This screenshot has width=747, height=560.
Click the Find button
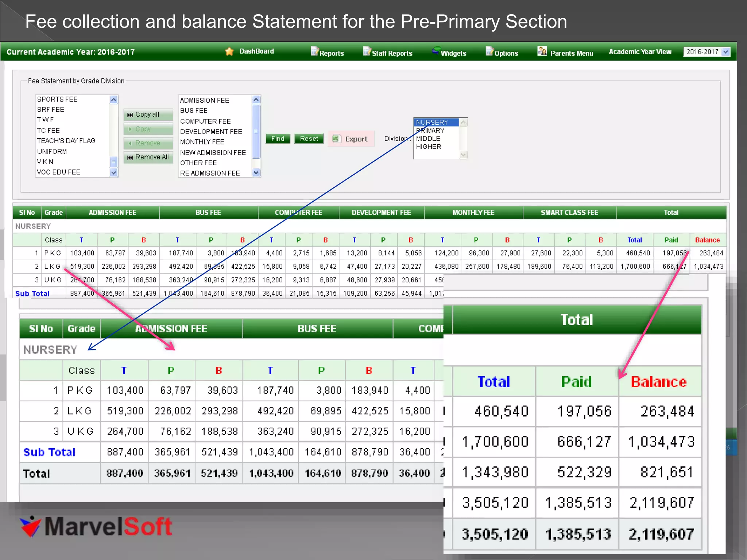coord(278,139)
